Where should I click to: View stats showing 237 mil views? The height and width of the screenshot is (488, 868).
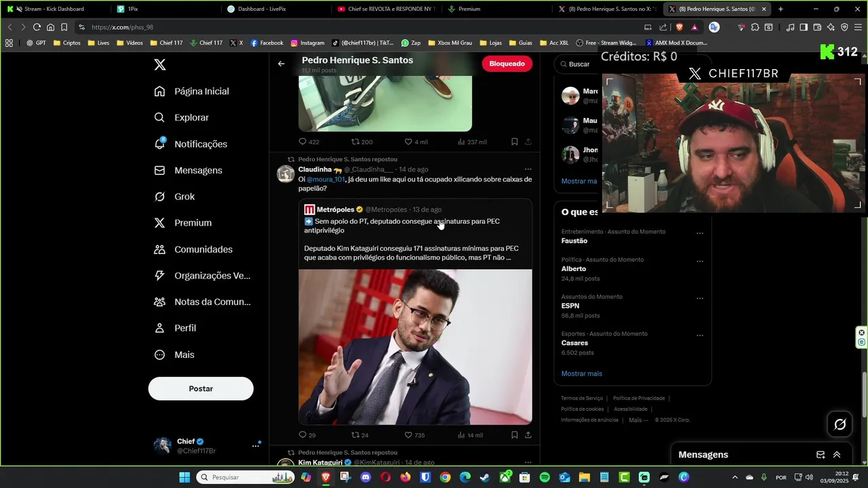pyautogui.click(x=472, y=142)
